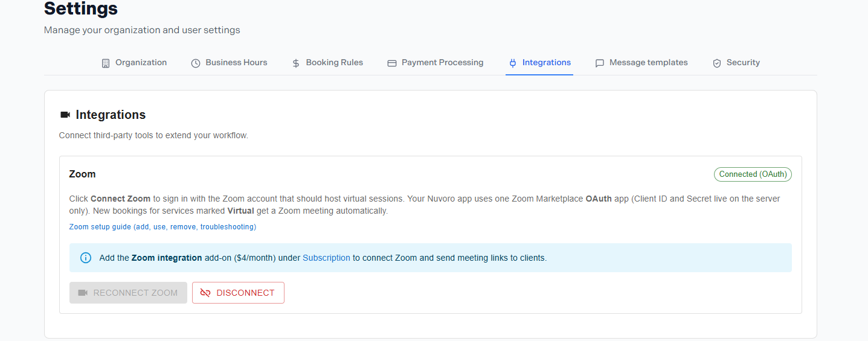The height and width of the screenshot is (341, 868).
Task: Click the Booking Rules dollar icon
Action: point(296,63)
